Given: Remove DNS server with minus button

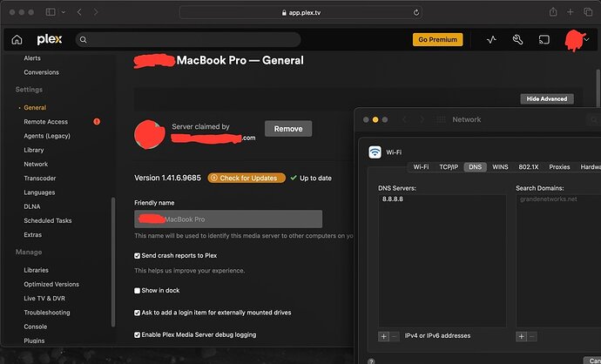Looking at the screenshot, I should (x=394, y=336).
